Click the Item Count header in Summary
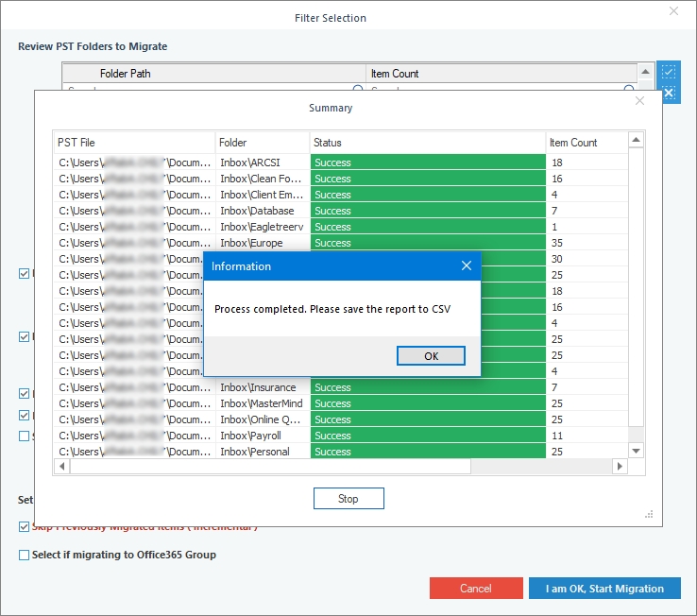The width and height of the screenshot is (697, 616). (x=586, y=143)
